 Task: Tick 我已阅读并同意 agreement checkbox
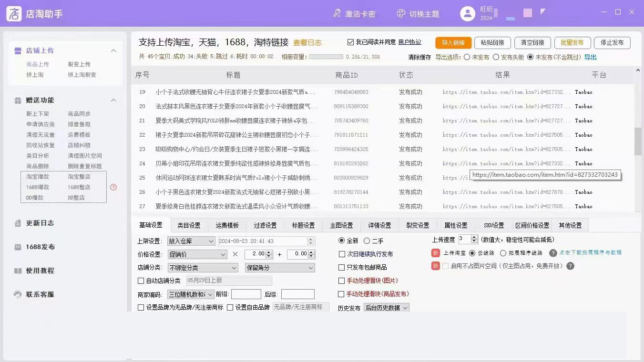point(351,42)
